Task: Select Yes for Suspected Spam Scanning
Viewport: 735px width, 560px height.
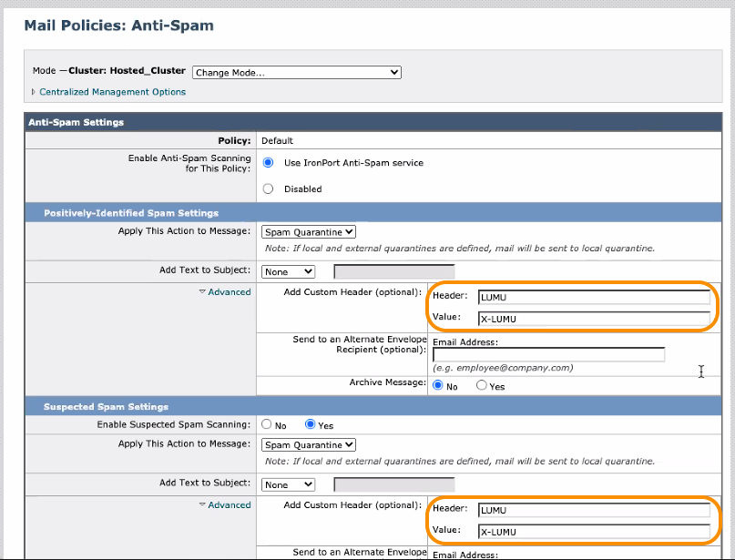Action: 311,425
